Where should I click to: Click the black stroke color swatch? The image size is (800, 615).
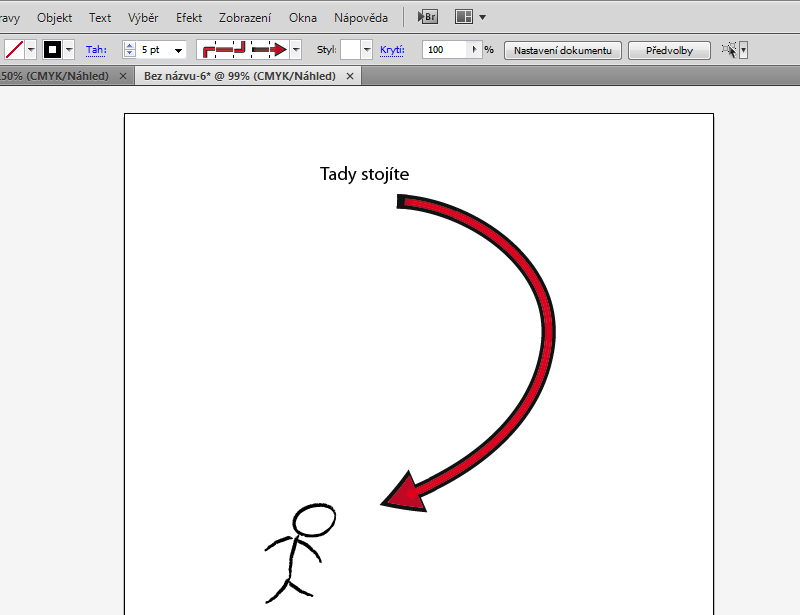tap(52, 49)
